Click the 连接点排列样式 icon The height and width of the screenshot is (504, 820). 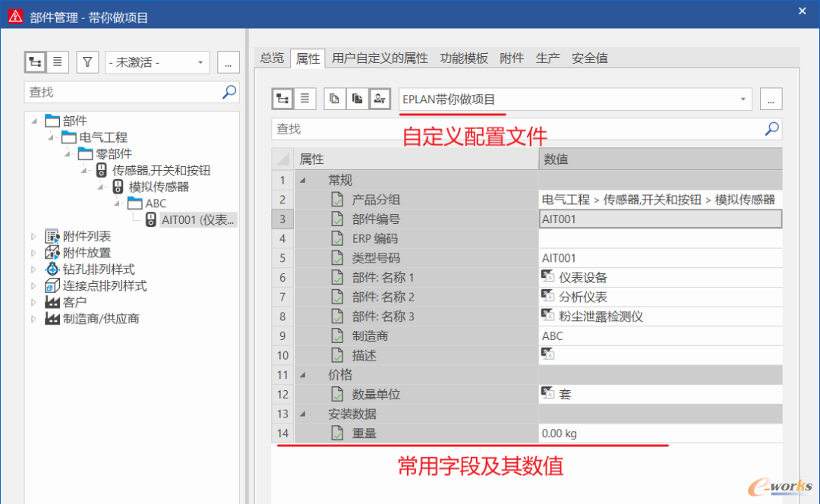(x=52, y=285)
